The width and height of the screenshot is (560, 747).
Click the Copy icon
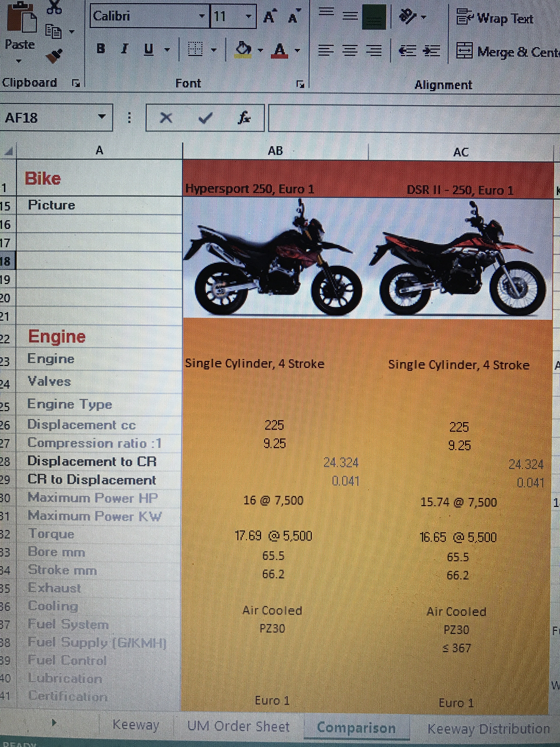tap(54, 32)
